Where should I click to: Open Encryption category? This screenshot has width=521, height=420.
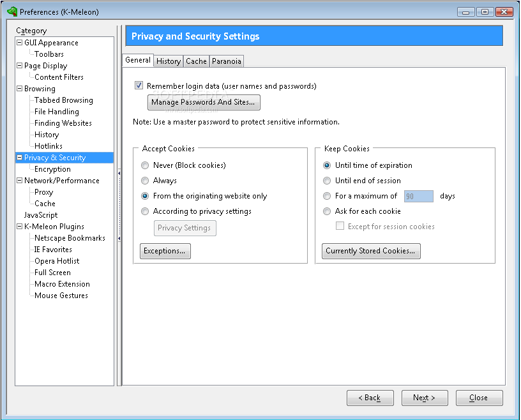(52, 169)
